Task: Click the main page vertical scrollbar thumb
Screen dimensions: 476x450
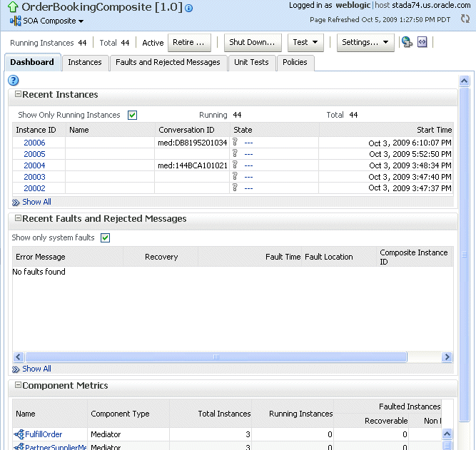Action: [x=464, y=255]
